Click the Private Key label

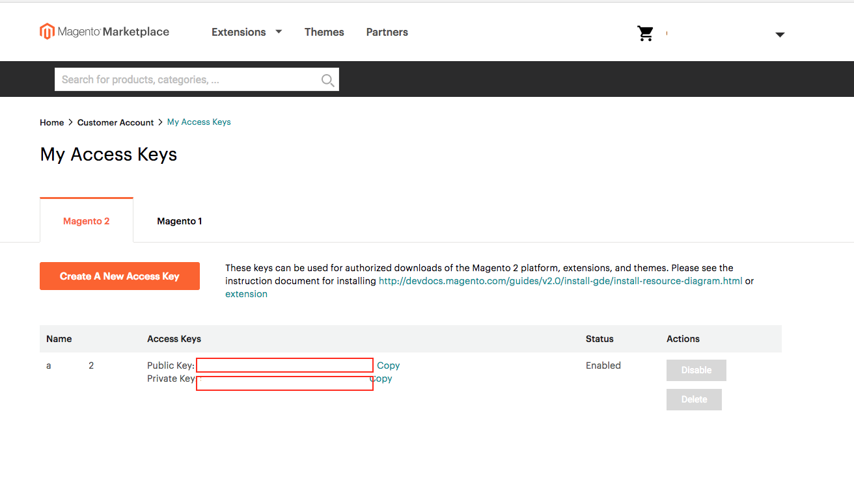click(171, 378)
